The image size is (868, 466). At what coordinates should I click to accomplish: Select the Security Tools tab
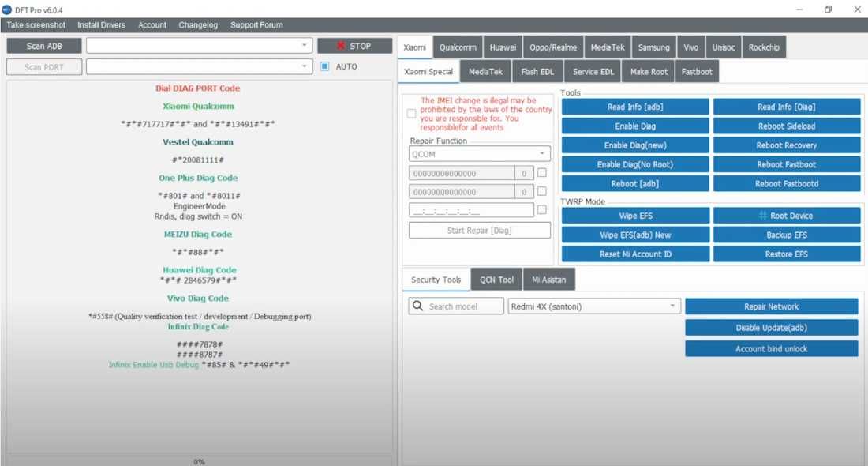pyautogui.click(x=436, y=280)
